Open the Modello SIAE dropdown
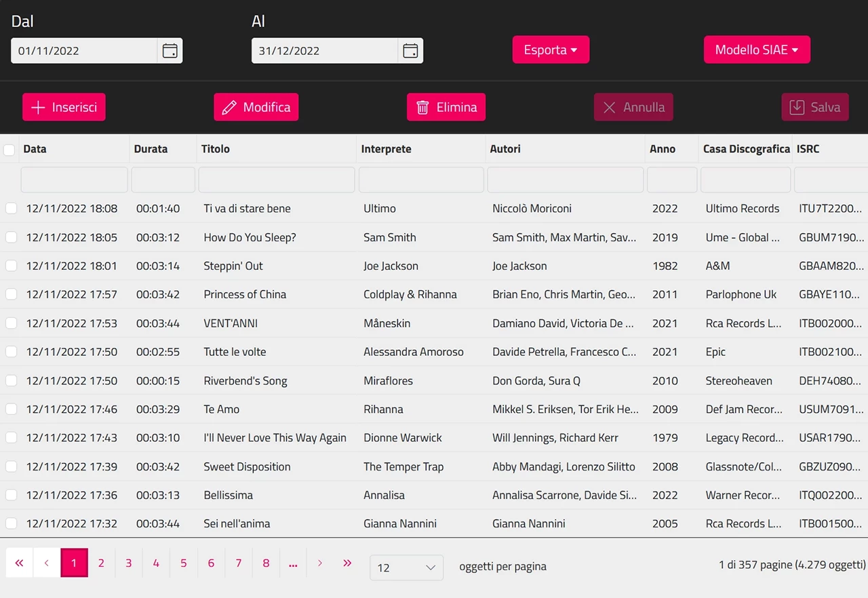The height and width of the screenshot is (598, 868). pyautogui.click(x=757, y=50)
